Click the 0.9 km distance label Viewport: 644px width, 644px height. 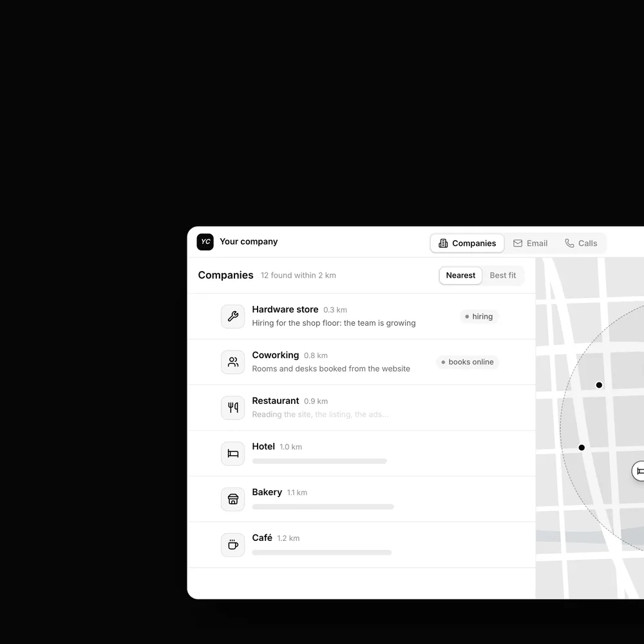316,401
